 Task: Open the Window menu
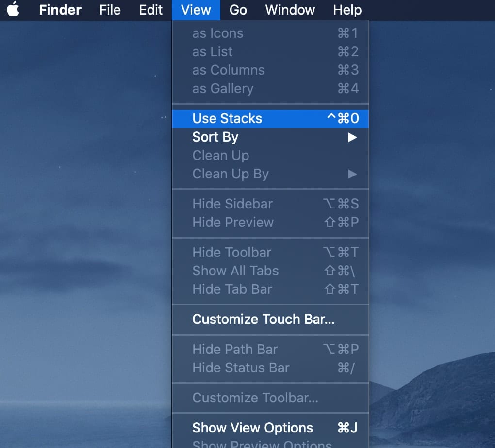[x=290, y=10]
